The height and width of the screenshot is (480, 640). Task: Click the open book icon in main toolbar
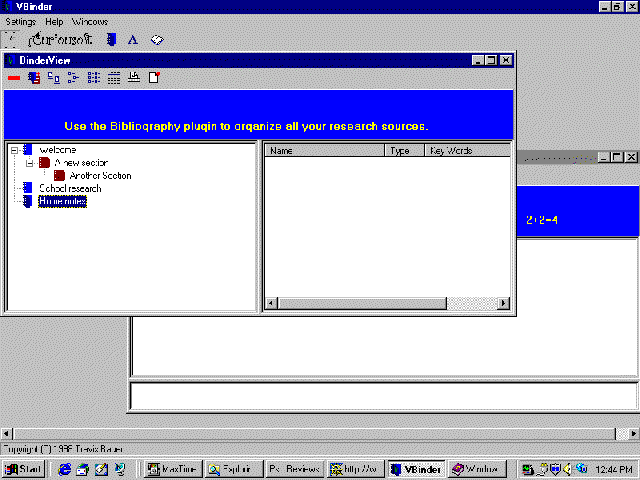coord(156,40)
